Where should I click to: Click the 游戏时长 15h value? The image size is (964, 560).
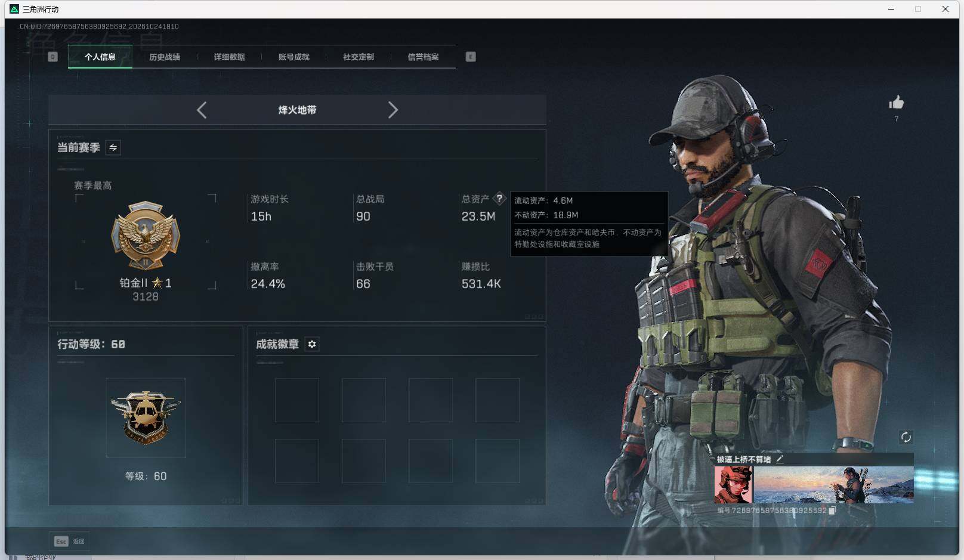pyautogui.click(x=261, y=216)
